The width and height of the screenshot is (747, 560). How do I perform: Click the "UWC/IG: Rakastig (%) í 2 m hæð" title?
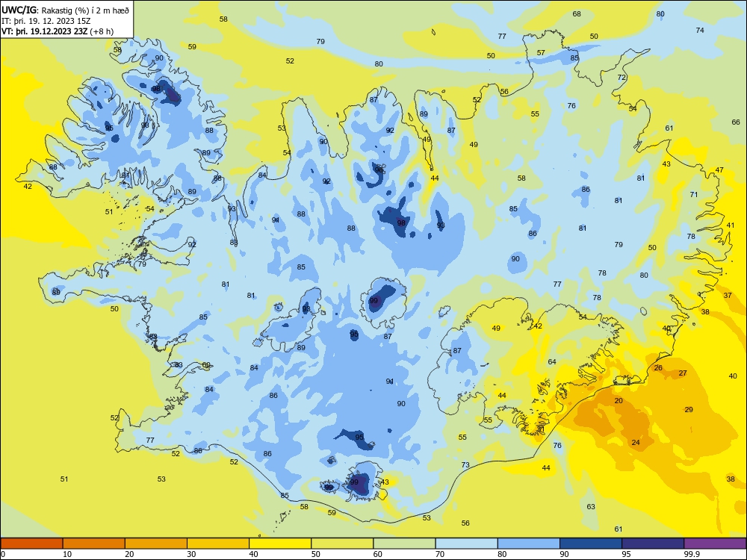point(65,10)
